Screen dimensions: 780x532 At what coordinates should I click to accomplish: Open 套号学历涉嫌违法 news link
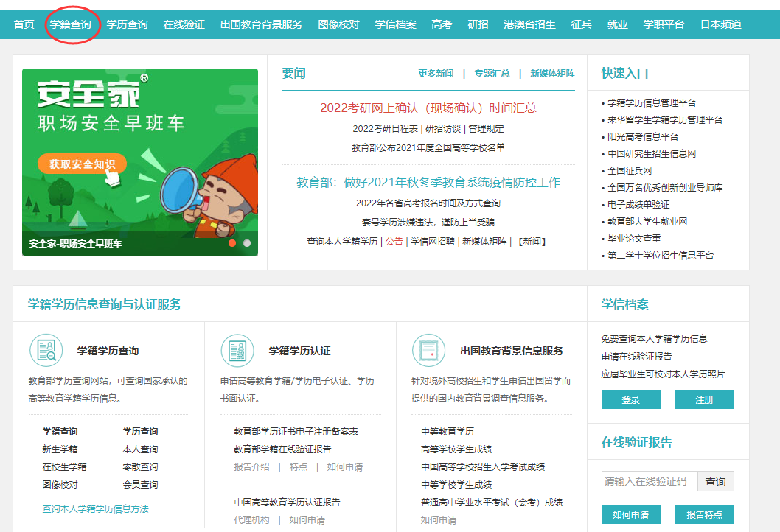[x=428, y=223]
